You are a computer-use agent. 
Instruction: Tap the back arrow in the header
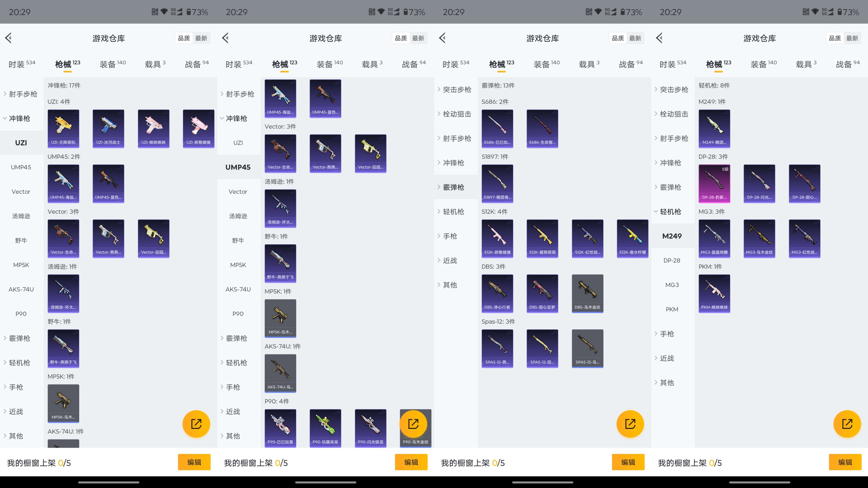coord(8,38)
